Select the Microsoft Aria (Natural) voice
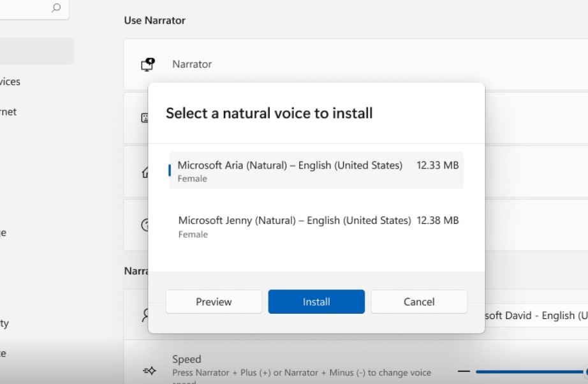 click(x=316, y=170)
